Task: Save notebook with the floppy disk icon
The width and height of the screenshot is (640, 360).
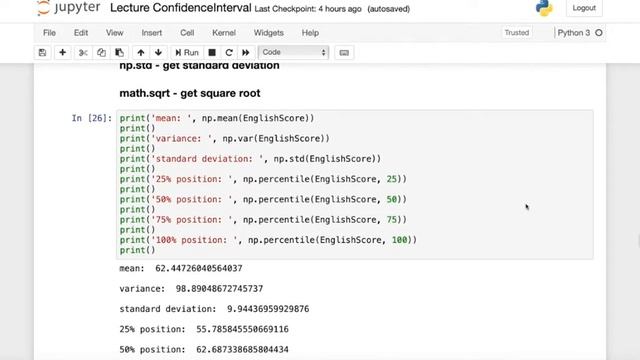Action: [x=42, y=53]
